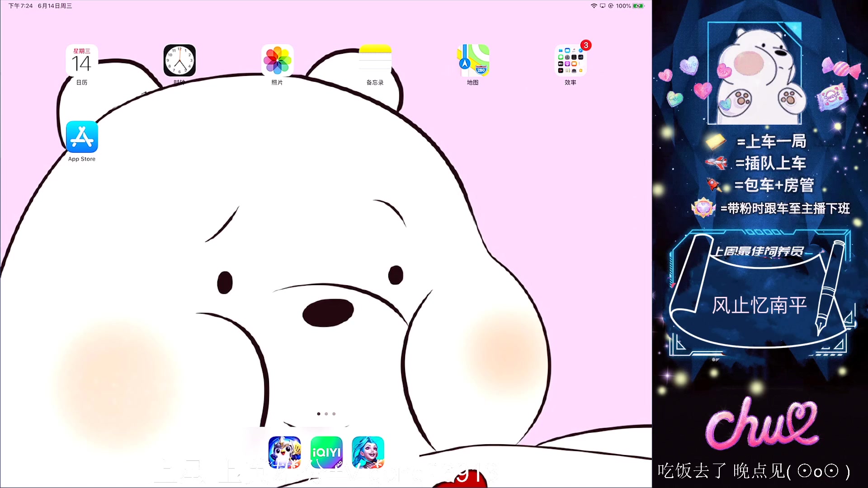
Task: Click the pink chu heart logo
Action: click(x=762, y=424)
